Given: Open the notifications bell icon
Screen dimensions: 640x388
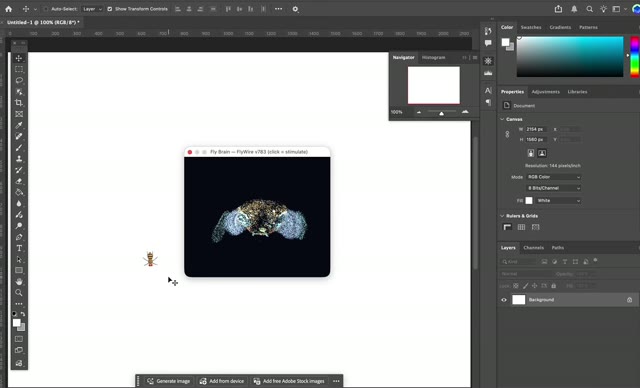Looking at the screenshot, I should (574, 9).
